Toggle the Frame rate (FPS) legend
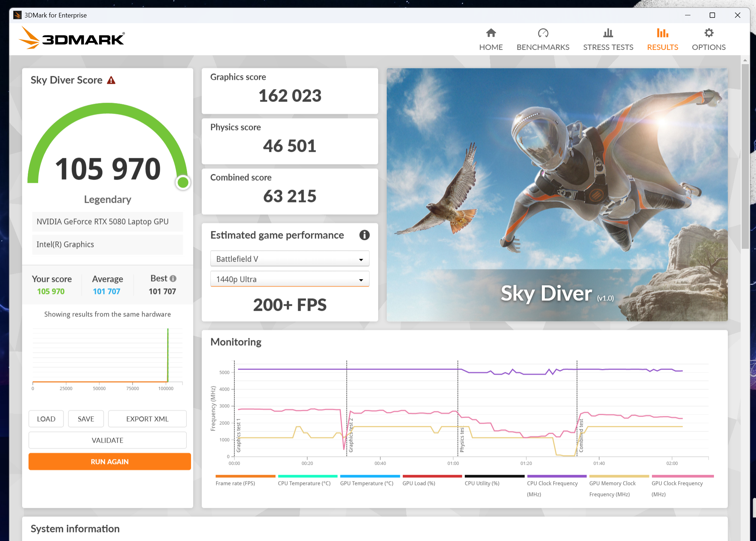The height and width of the screenshot is (541, 756). pos(245,481)
